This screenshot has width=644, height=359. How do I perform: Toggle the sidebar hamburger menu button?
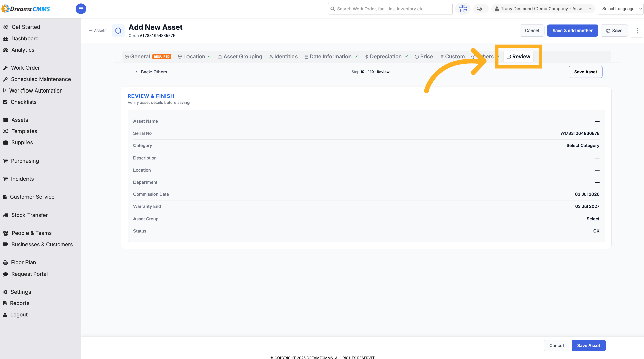(81, 9)
